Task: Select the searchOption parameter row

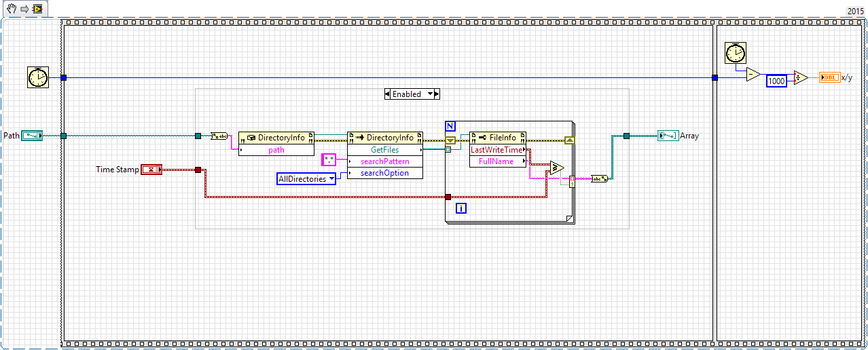Action: (x=385, y=173)
